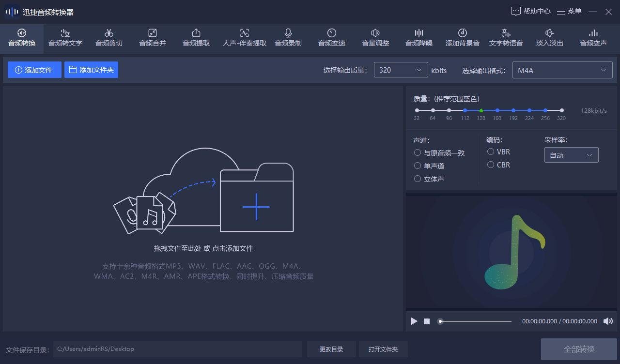Switch to the 音频变速 speed change tab

point(331,38)
